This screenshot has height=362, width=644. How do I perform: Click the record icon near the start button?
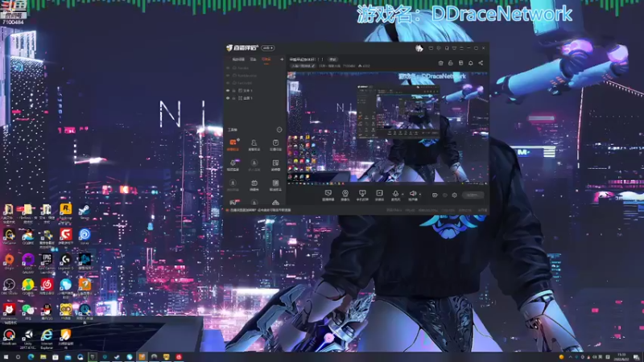(435, 195)
